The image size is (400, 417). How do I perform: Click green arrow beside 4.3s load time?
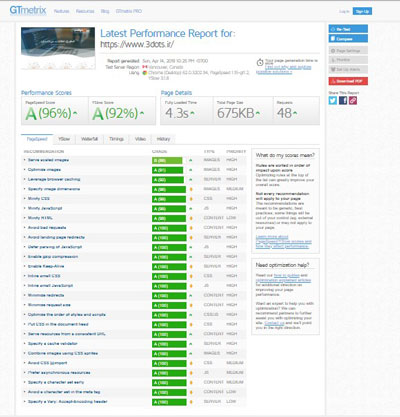point(192,113)
